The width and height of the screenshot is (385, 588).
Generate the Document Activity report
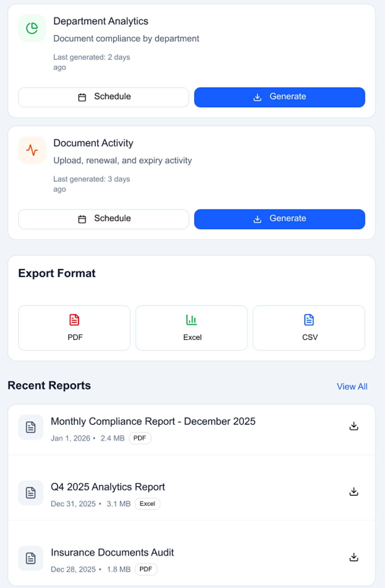[279, 219]
